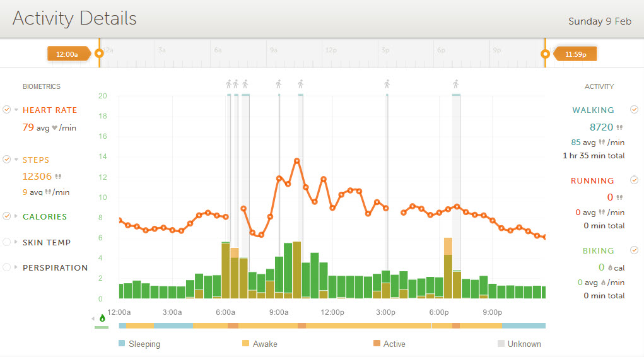This screenshot has height=357, width=644.
Task: Enable the Perspiration checkbox
Action: tap(6, 267)
